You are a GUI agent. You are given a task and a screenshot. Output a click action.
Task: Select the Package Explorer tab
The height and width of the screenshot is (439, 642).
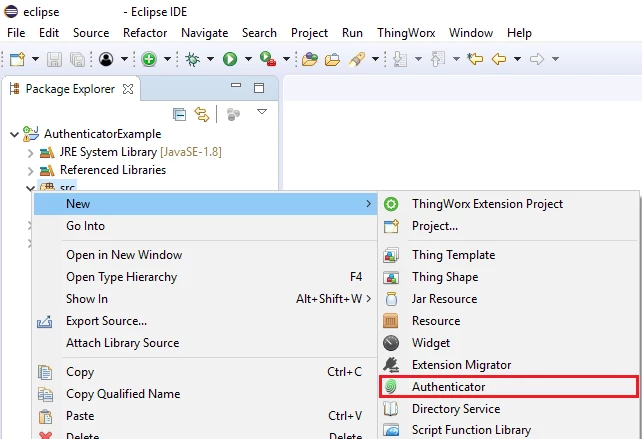click(x=70, y=89)
